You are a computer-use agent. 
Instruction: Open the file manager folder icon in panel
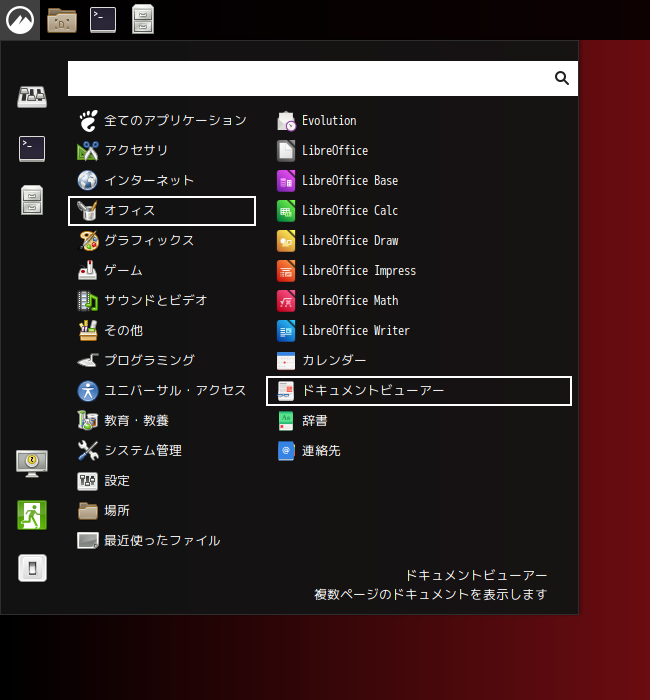point(62,20)
